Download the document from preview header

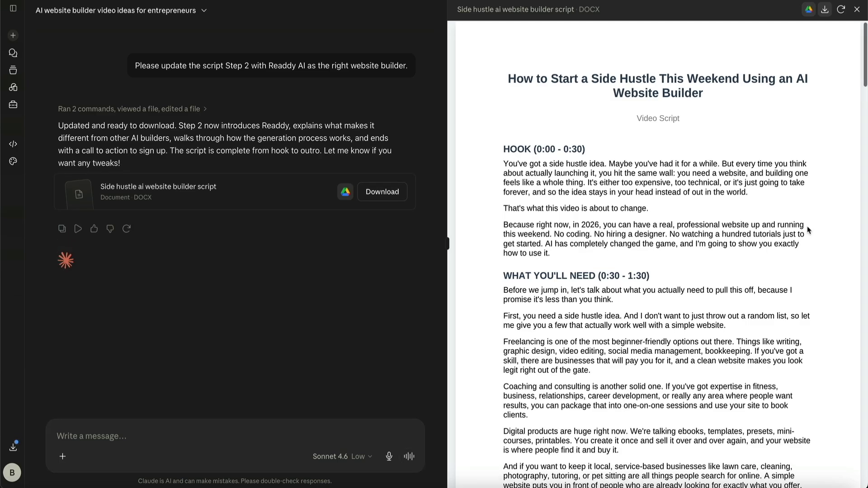pyautogui.click(x=825, y=9)
